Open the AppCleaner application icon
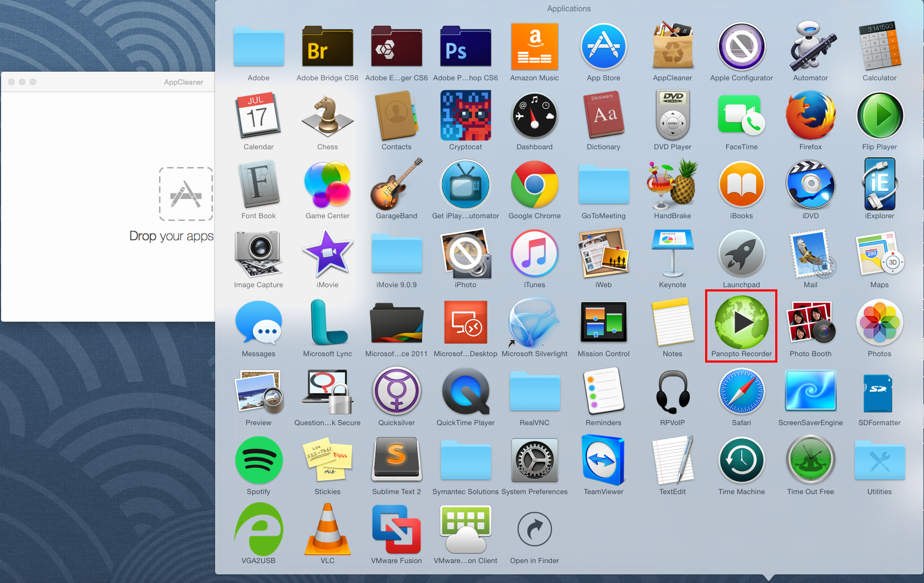The height and width of the screenshot is (583, 924). pos(672,47)
